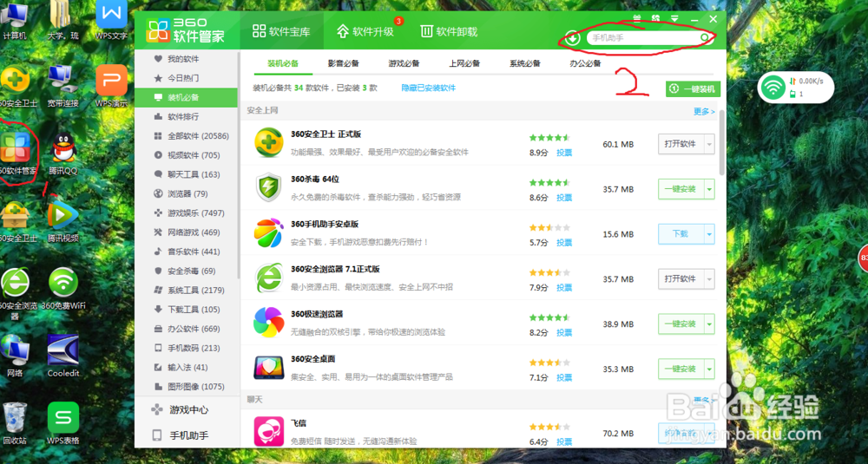This screenshot has width=868, height=464.
Task: Click the 360 软件管家 logo in header
Action: [x=186, y=30]
